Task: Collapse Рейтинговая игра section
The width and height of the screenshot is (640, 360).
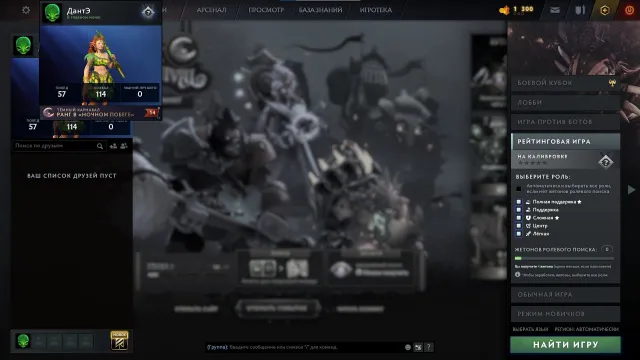Action: 565,141
